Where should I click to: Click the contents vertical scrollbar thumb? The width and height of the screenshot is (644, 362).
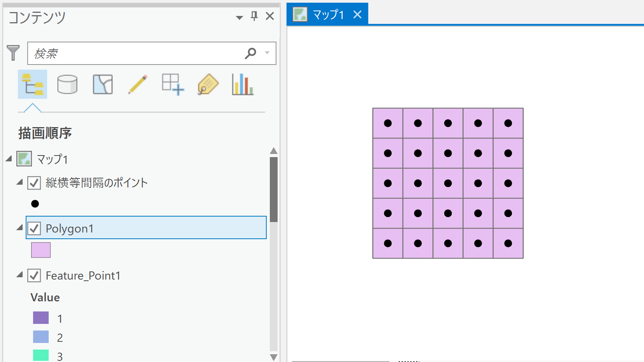(x=274, y=189)
